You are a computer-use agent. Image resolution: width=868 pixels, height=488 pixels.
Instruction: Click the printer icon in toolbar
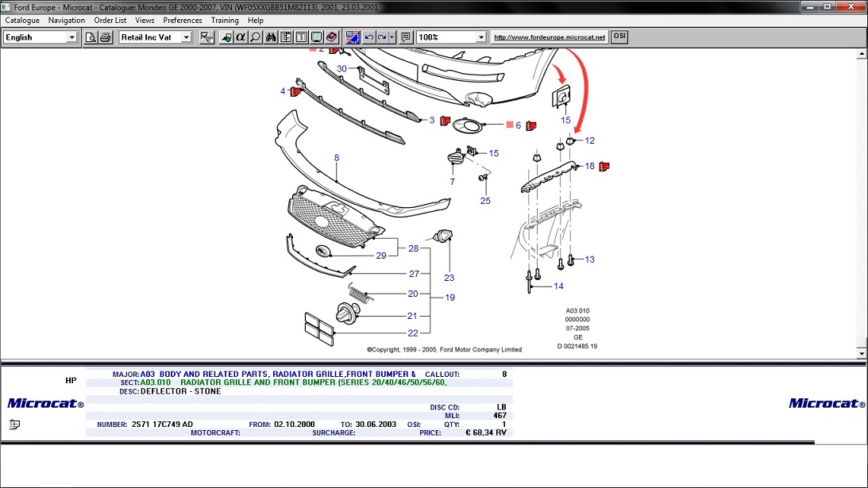[x=106, y=37]
